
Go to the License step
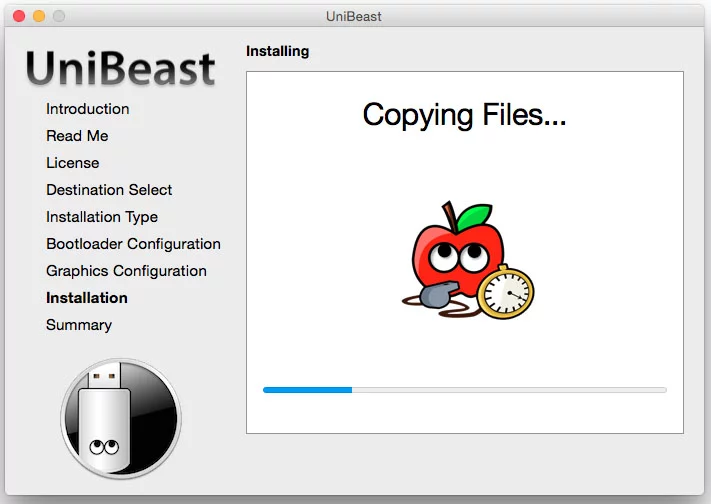pyautogui.click(x=72, y=163)
